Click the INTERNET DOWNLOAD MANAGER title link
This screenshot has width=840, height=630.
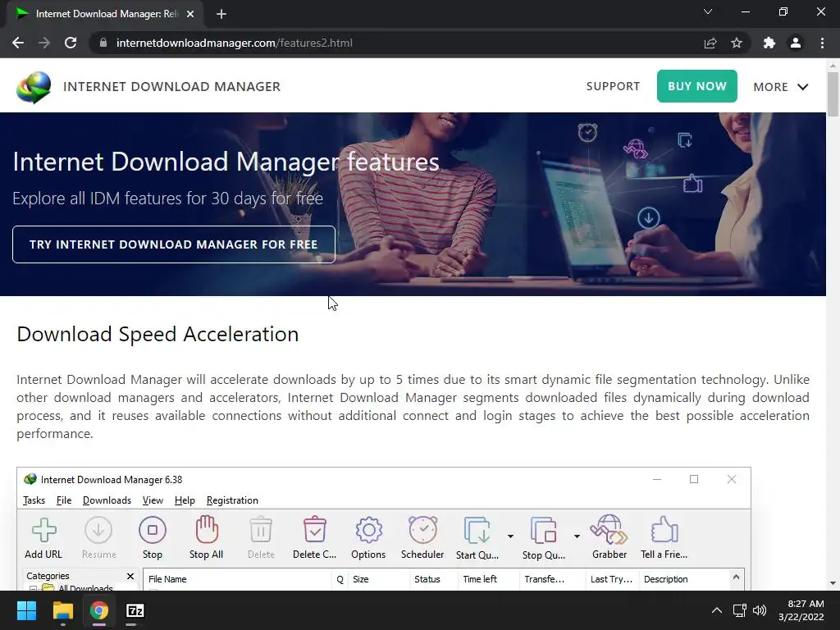[172, 87]
